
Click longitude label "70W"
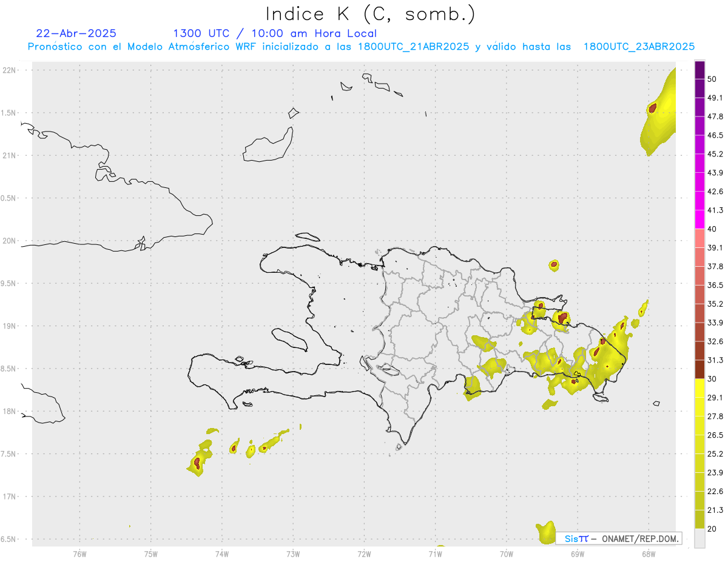pos(507,554)
